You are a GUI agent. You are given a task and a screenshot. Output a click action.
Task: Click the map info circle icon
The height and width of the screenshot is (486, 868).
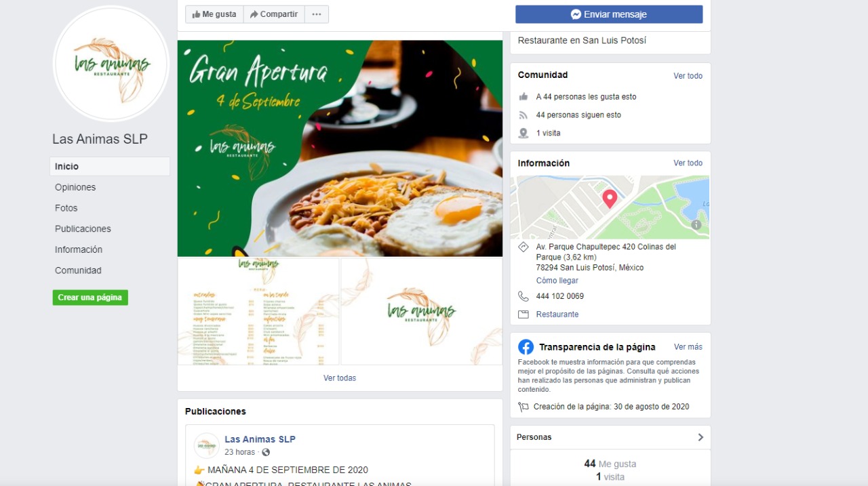[696, 224]
